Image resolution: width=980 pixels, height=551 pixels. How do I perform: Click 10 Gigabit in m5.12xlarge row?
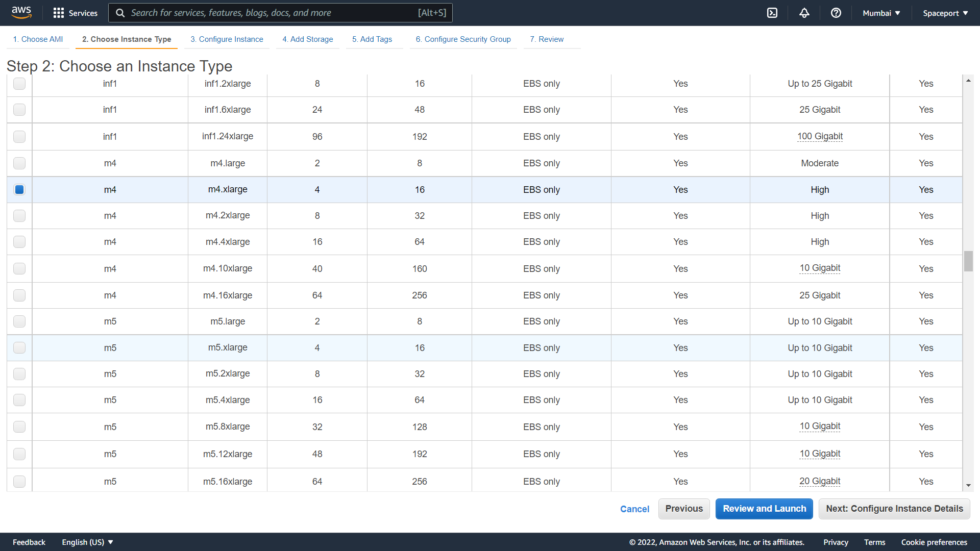click(820, 454)
